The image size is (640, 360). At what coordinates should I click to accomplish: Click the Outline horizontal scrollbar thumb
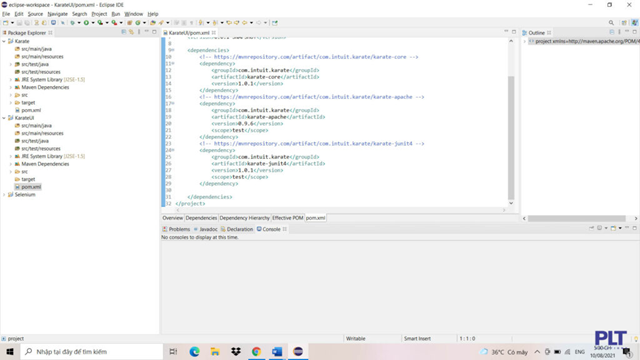(577, 218)
